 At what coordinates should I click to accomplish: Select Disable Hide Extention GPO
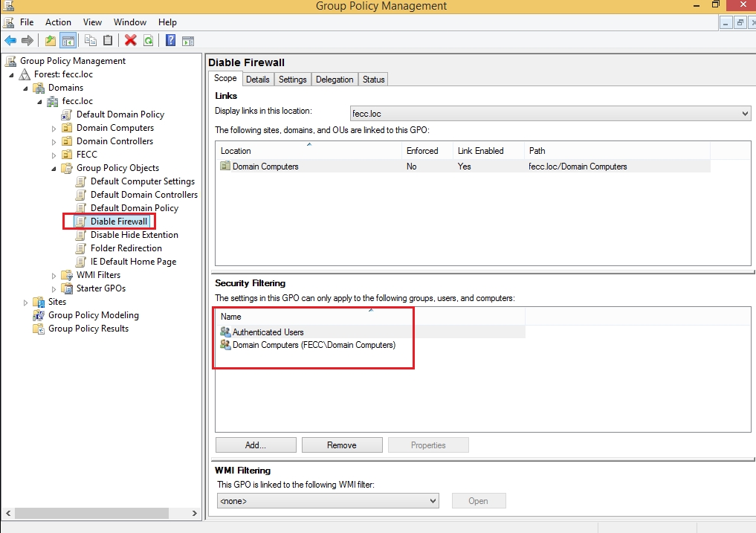[x=134, y=235]
